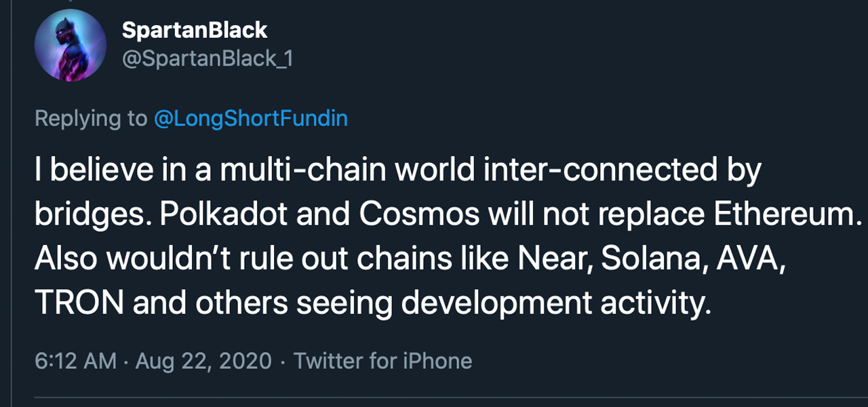
Task: Click the SpartanBlack display name
Action: click(195, 30)
